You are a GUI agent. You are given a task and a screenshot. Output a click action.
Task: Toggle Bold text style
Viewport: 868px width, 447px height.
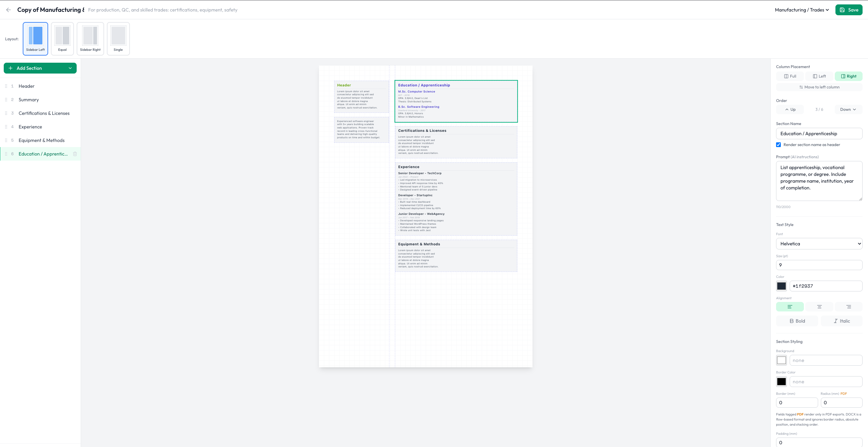pos(797,321)
